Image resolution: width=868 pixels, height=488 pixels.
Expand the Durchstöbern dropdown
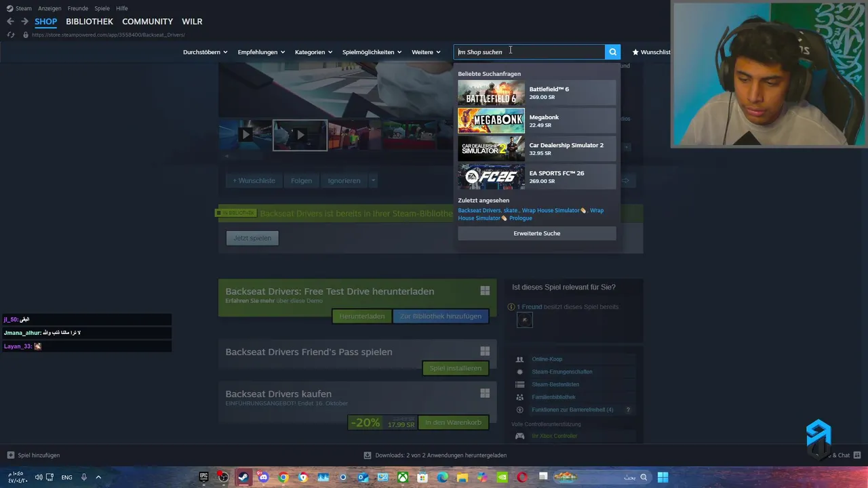click(x=205, y=52)
